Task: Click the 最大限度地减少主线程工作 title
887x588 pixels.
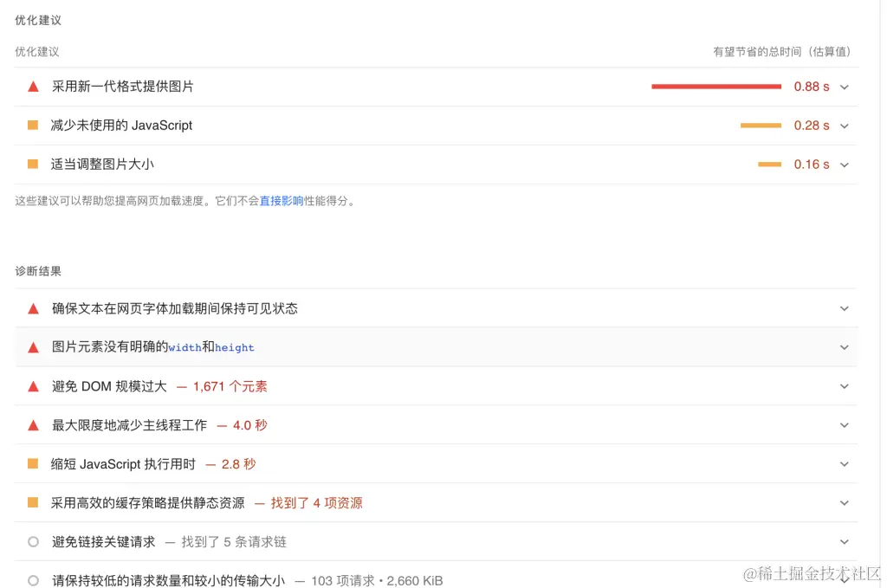Action: click(130, 425)
